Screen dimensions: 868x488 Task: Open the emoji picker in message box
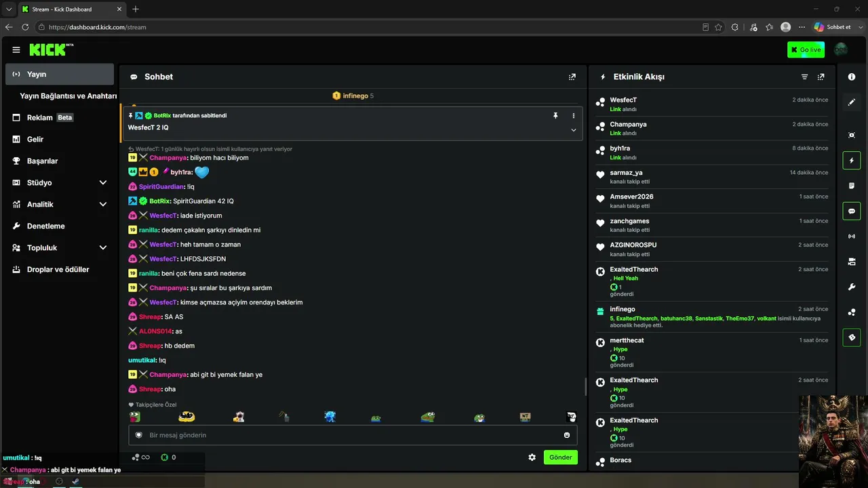(x=567, y=435)
